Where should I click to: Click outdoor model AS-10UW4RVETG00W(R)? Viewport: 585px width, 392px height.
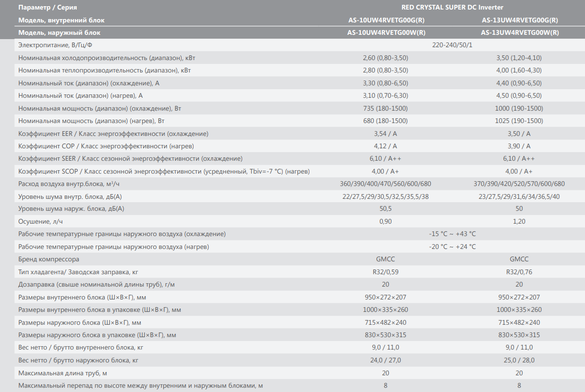click(x=386, y=33)
